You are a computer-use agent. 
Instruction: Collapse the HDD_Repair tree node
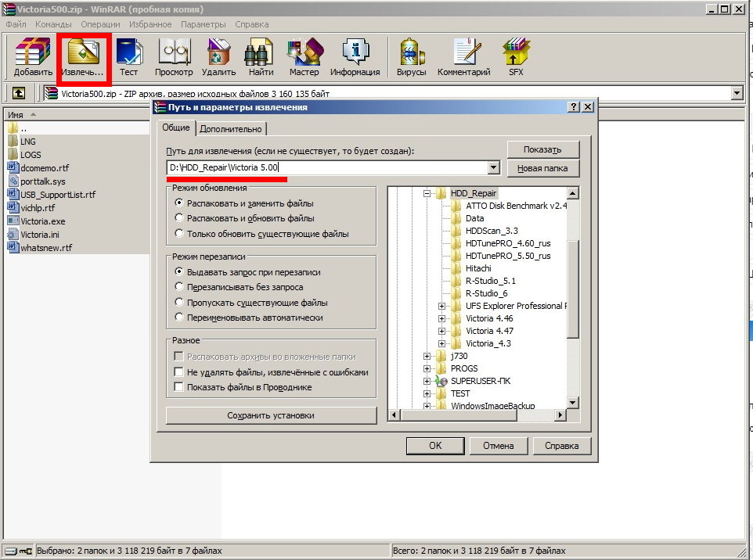427,193
